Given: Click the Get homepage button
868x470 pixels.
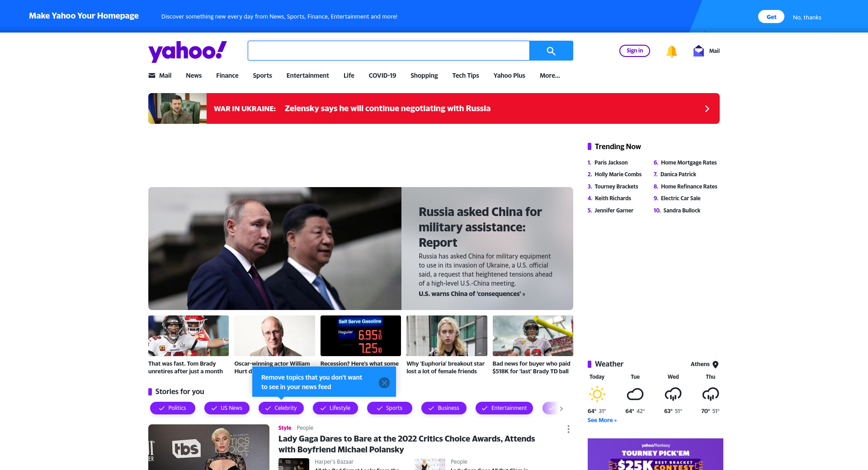Looking at the screenshot, I should (771, 17).
